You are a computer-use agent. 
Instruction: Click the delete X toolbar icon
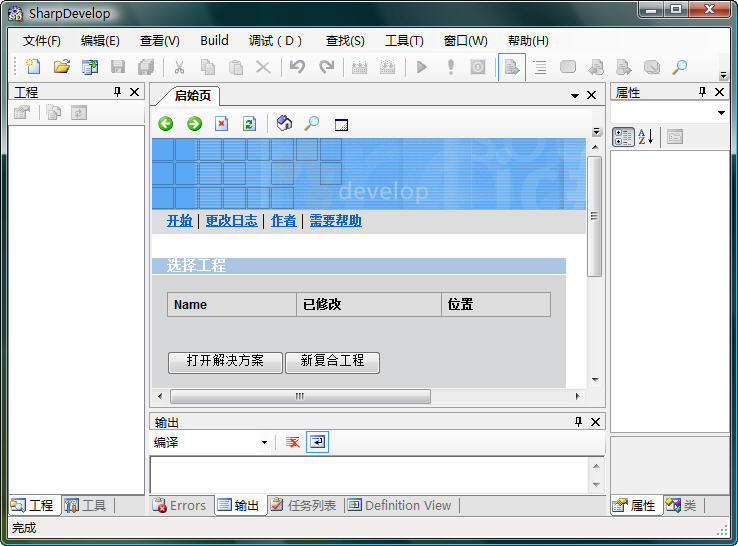pos(263,67)
